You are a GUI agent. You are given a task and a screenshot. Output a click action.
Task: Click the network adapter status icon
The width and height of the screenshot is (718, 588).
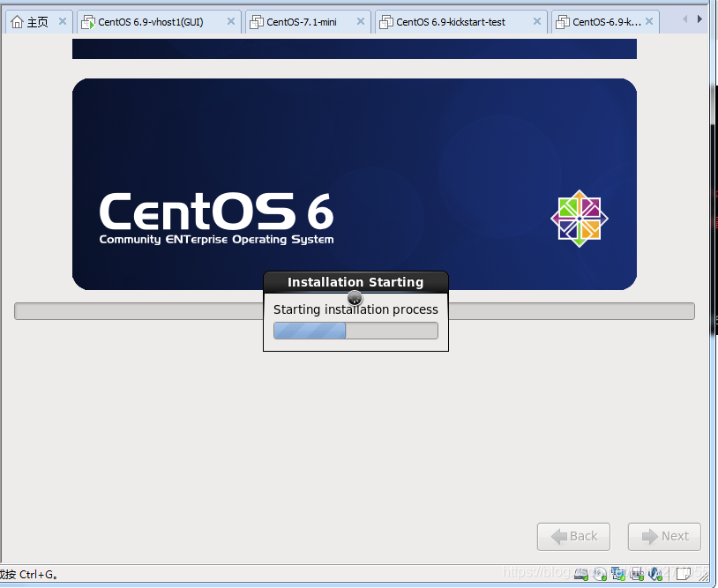(618, 574)
